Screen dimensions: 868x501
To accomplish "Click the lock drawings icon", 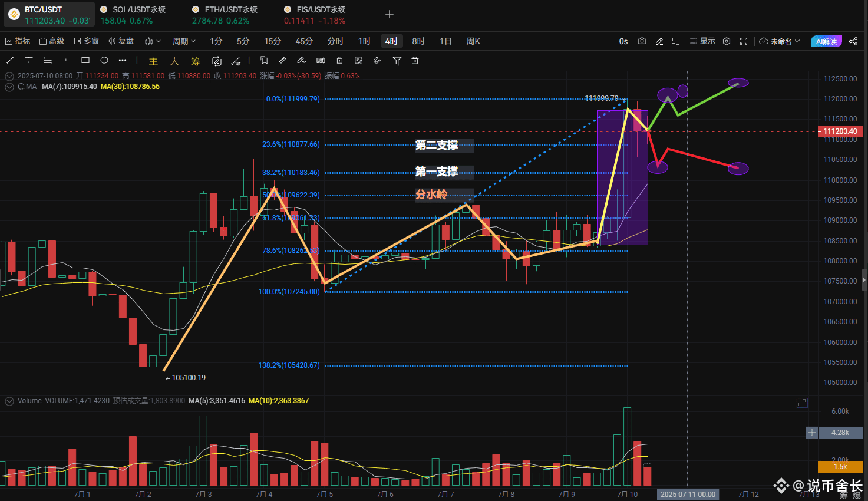I will click(x=339, y=60).
